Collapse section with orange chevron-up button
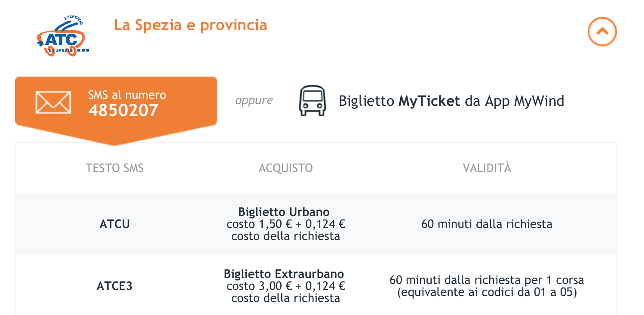This screenshot has height=315, width=644. pos(602,31)
